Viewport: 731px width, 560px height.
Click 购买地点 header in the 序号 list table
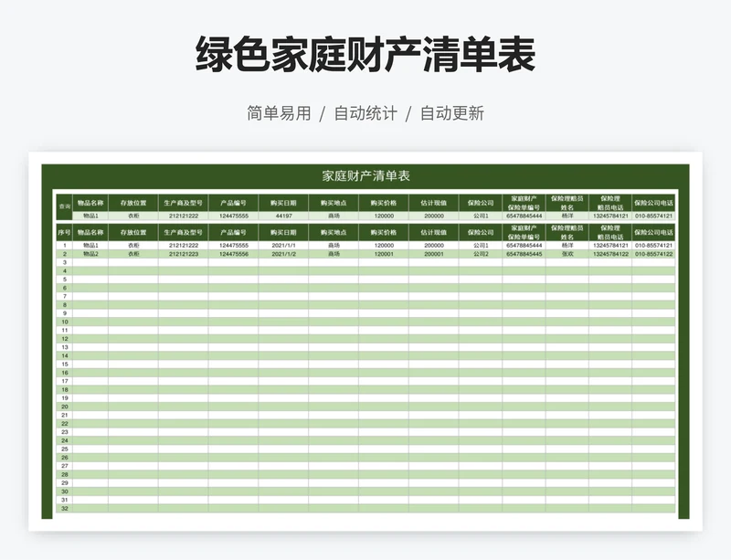[x=334, y=232]
